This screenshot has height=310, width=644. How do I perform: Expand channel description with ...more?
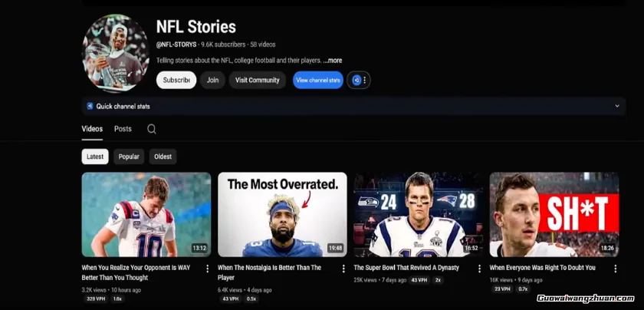pyautogui.click(x=333, y=61)
